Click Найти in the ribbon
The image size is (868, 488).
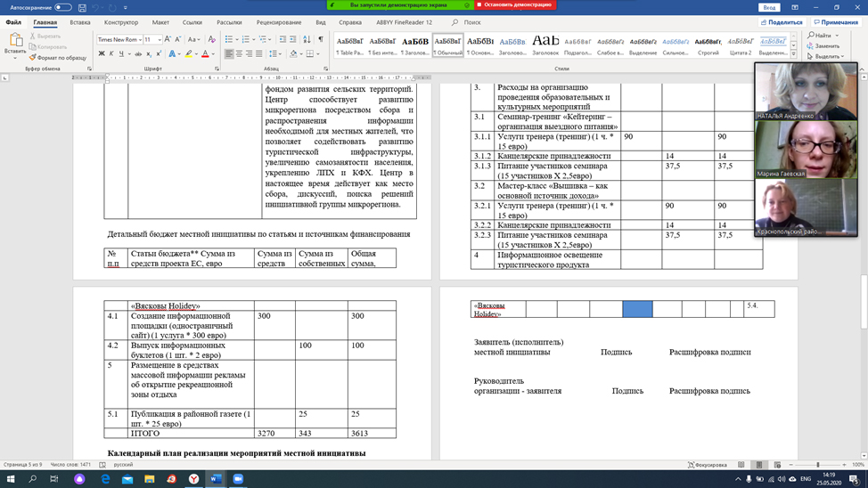(823, 36)
